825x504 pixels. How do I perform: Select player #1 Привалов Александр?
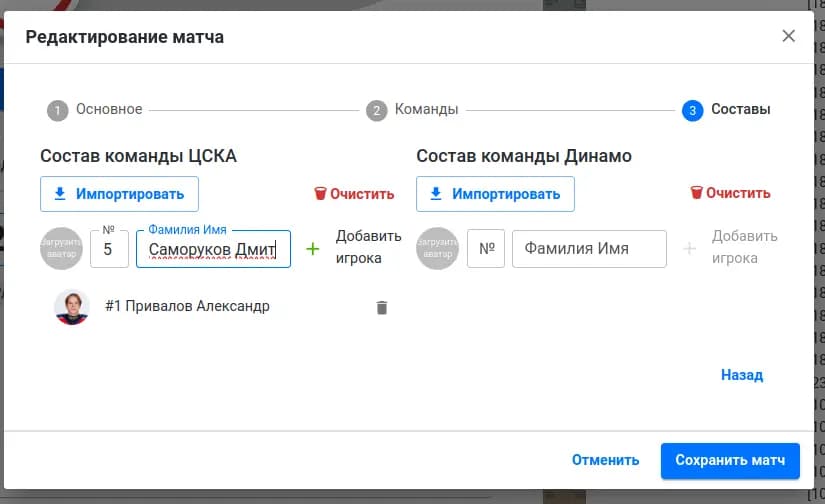pos(187,306)
